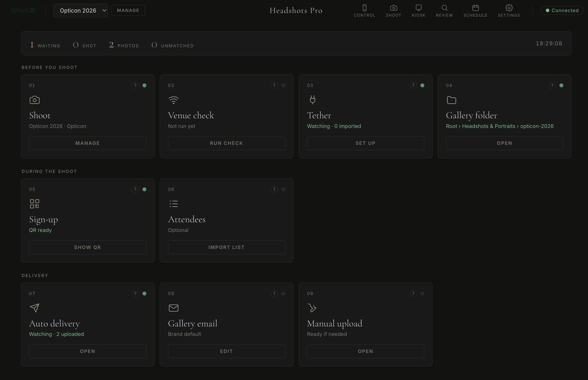588x380 pixels.
Task: Edit the Gallery email
Action: [x=227, y=351]
